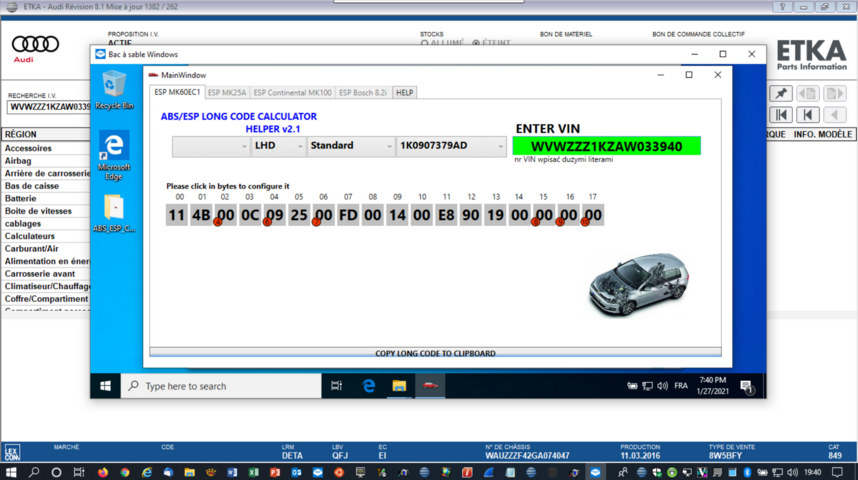Click the sandbox network tray icon
Image resolution: width=858 pixels, height=480 pixels.
pos(647,386)
